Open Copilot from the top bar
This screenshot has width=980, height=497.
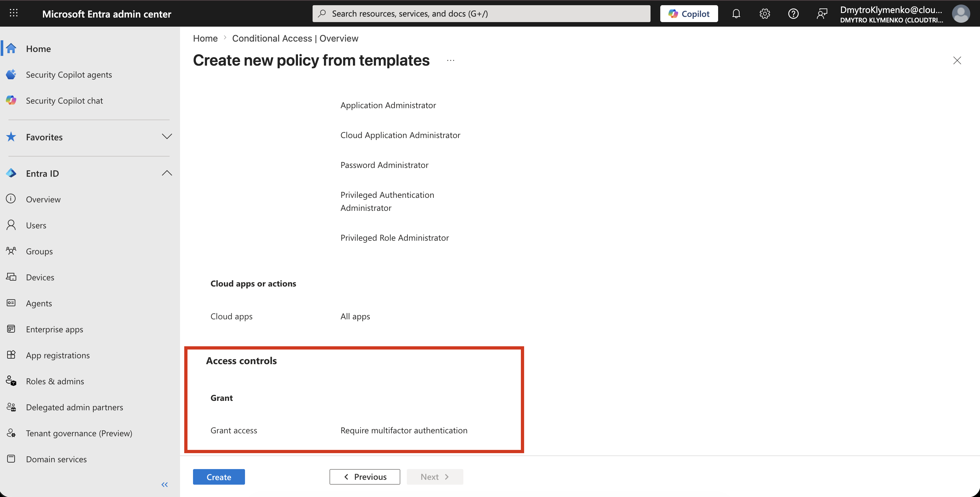689,14
